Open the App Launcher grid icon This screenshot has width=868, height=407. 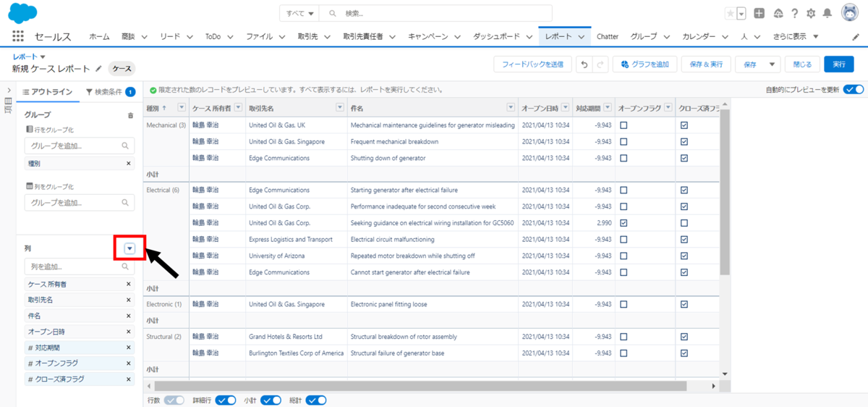(18, 36)
